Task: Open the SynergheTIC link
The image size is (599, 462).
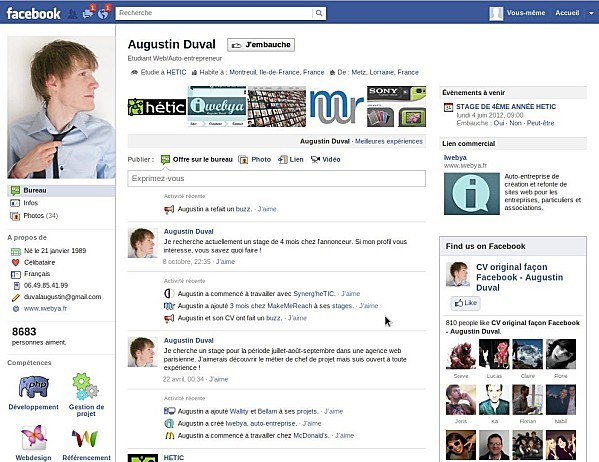Action: click(x=314, y=293)
